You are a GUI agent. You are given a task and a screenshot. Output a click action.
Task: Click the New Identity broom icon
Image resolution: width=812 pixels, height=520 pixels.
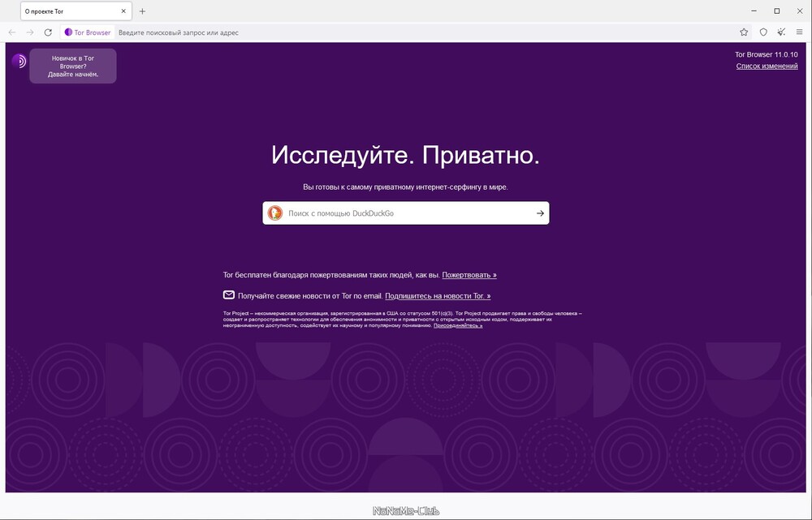coord(781,32)
